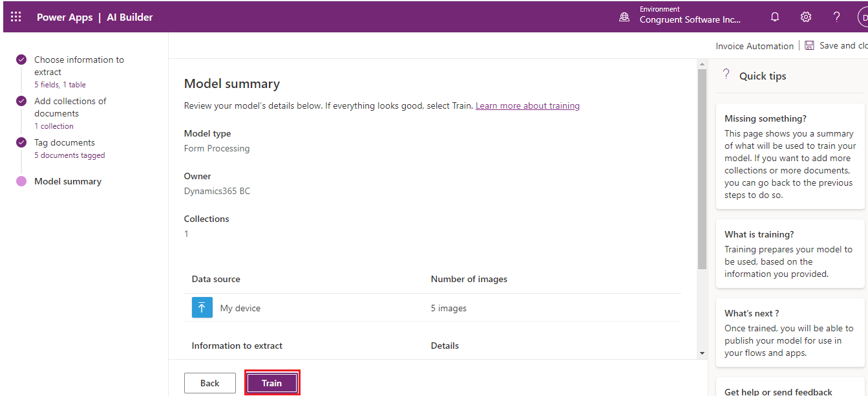Click the Train button
This screenshot has width=868, height=396.
coord(271,383)
